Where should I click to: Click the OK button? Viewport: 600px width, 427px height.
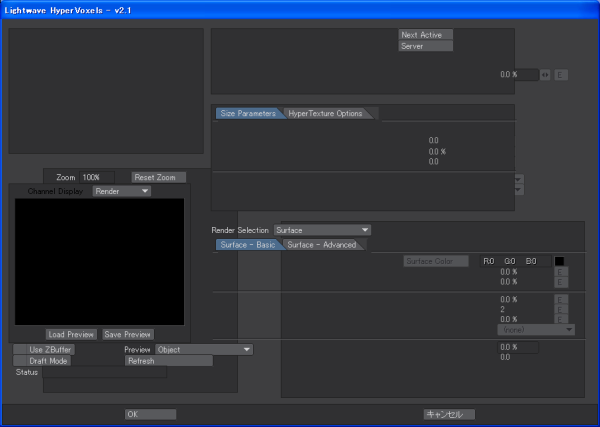[x=150, y=414]
